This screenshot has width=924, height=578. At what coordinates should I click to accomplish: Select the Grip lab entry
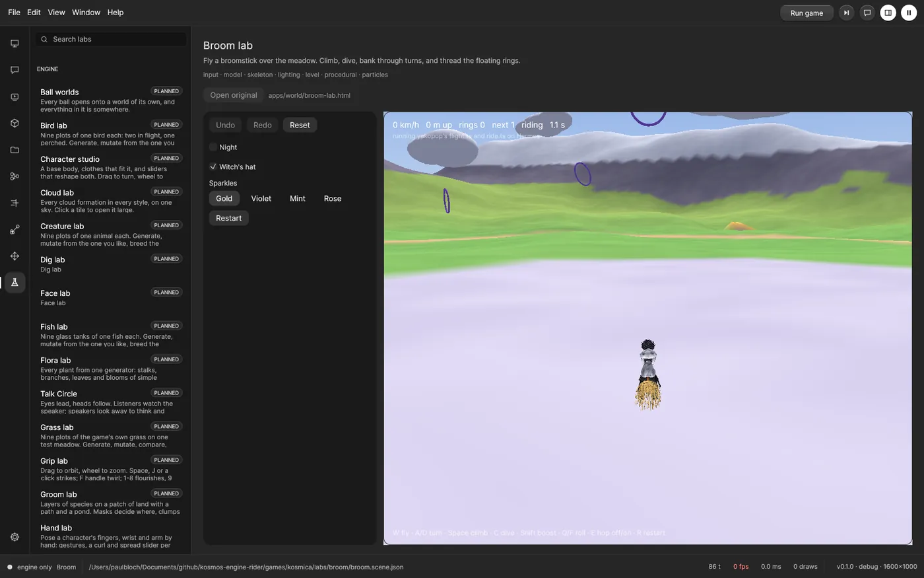pyautogui.click(x=110, y=468)
